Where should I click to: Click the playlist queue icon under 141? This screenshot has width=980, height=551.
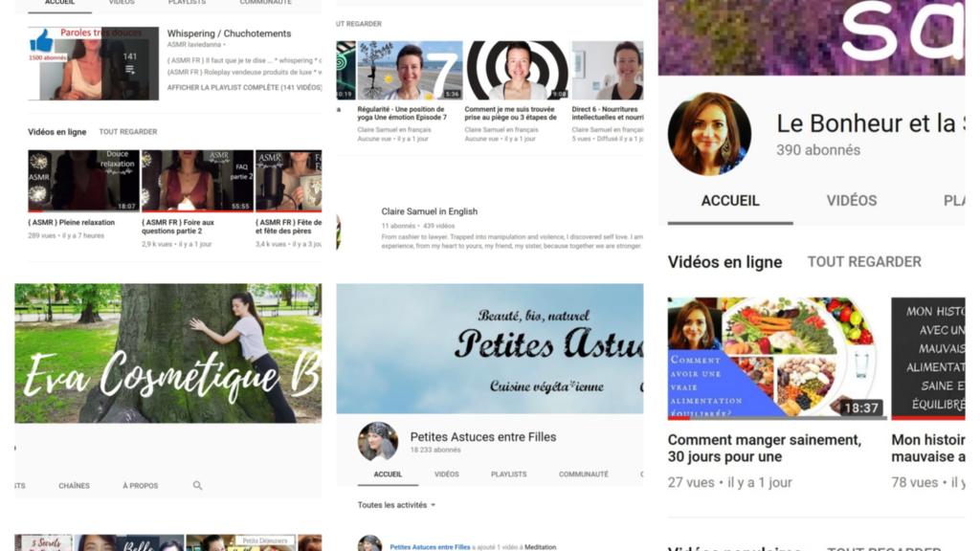point(130,70)
